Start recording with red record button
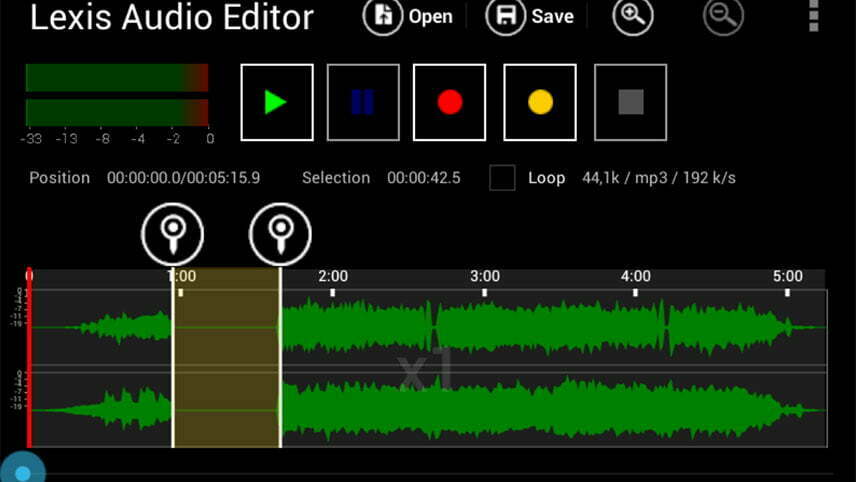Image resolution: width=856 pixels, height=482 pixels. 449,102
